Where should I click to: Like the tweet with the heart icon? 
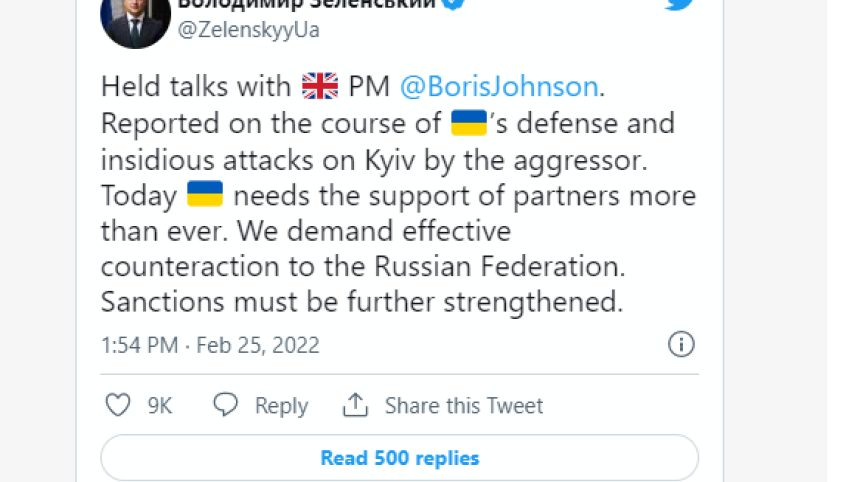(118, 405)
